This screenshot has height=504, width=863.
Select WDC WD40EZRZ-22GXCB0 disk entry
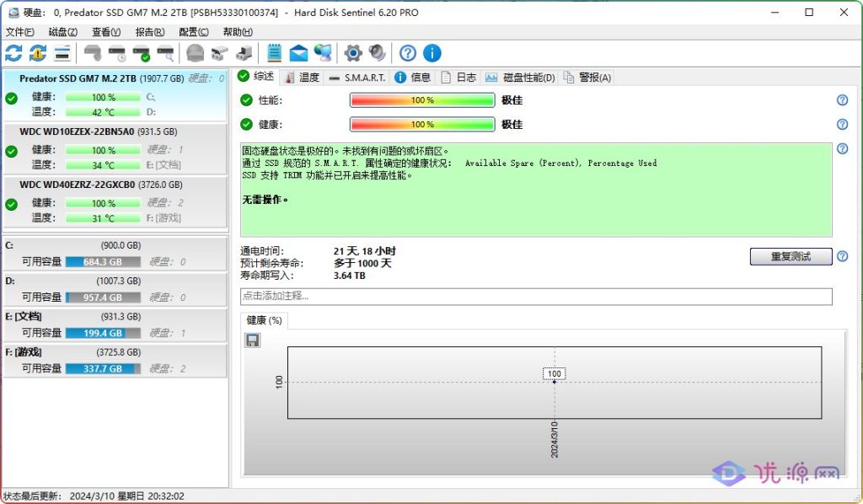pos(115,202)
